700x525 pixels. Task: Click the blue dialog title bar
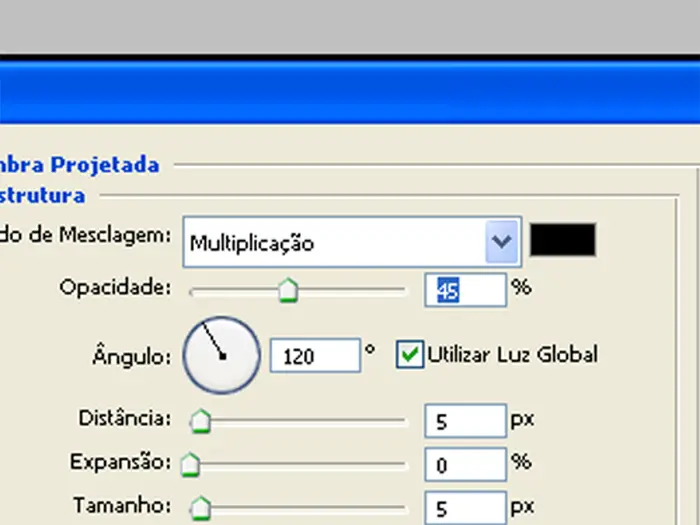pyautogui.click(x=350, y=92)
